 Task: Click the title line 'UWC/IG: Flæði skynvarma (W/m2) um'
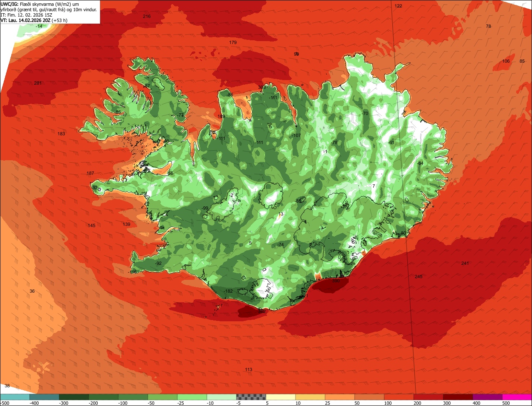40,4
